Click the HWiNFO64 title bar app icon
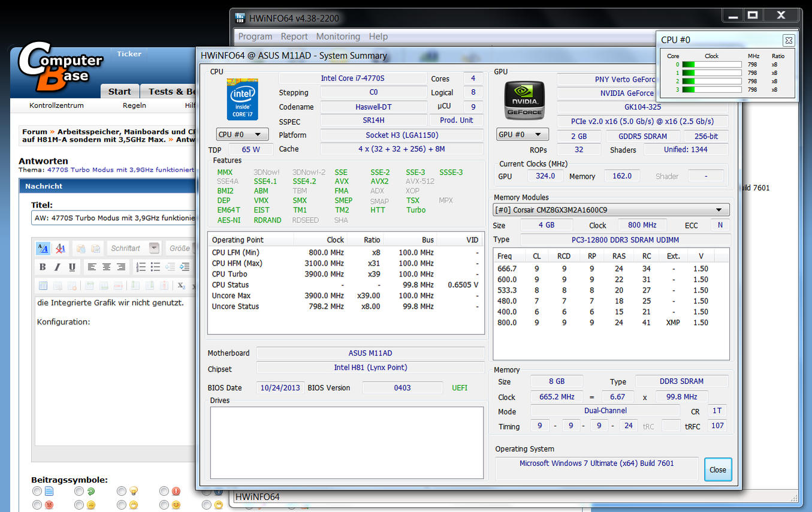 240,18
